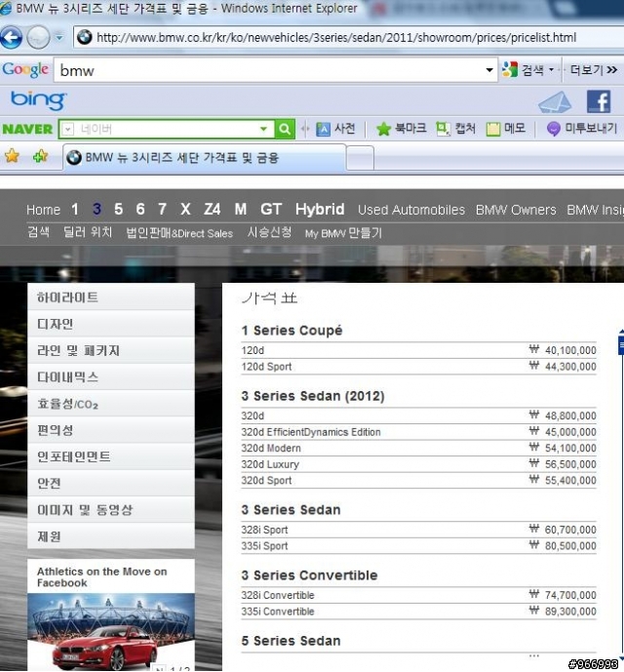
Task: Open the Hybrid menu item
Action: click(x=320, y=209)
